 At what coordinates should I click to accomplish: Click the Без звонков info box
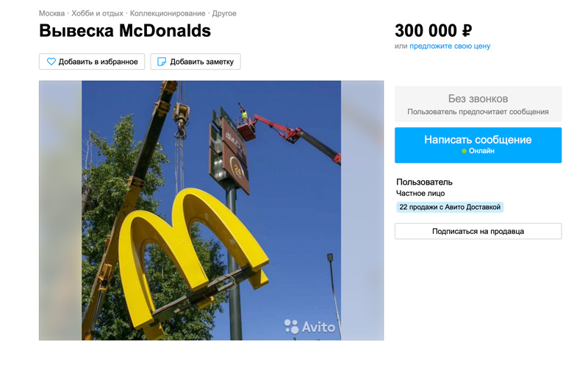point(478,104)
